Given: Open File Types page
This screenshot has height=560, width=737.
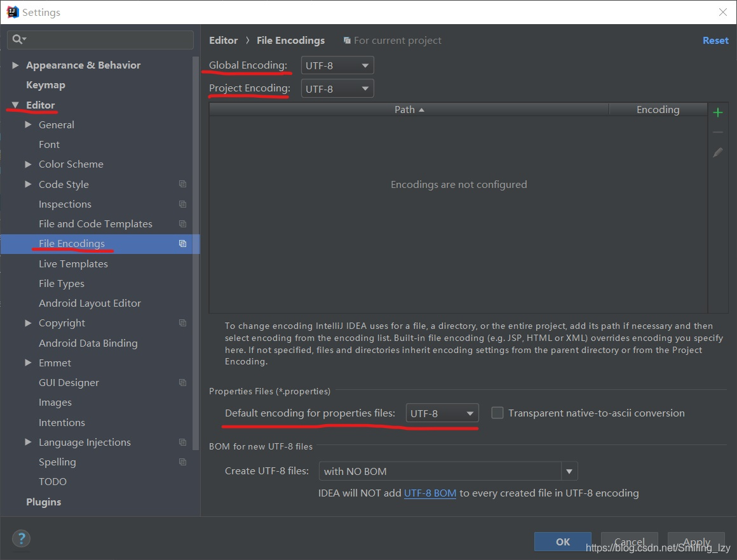Looking at the screenshot, I should tap(62, 283).
